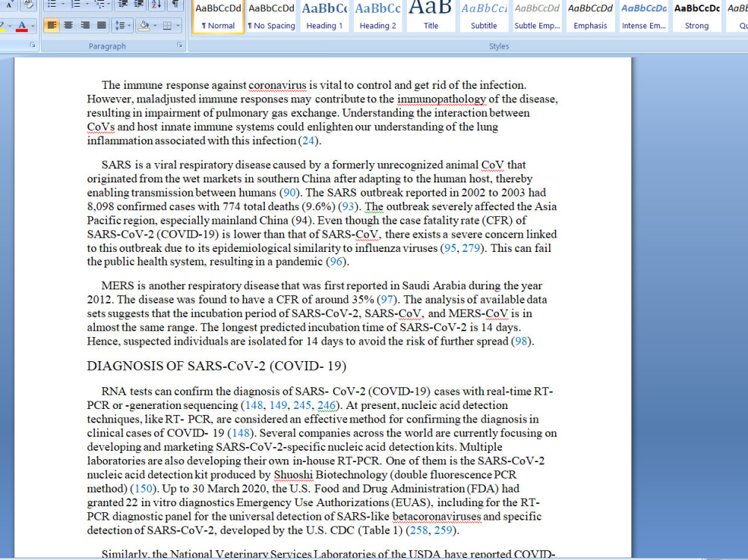Open highlight color dropdown arrow
The width and height of the screenshot is (748, 560).
(x=10, y=25)
